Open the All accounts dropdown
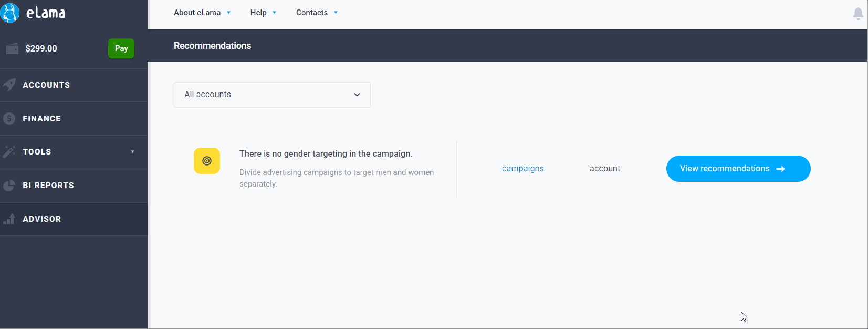 point(272,95)
